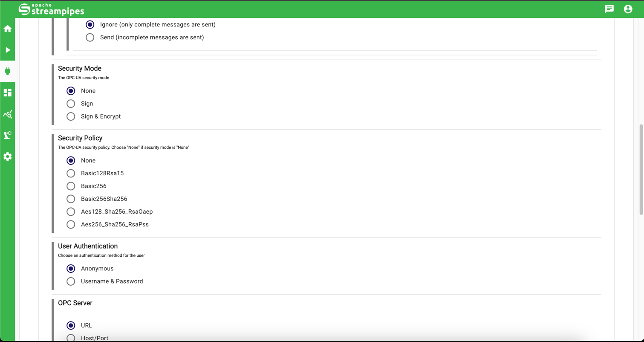Select Host/Port for OPC Server

(71, 338)
